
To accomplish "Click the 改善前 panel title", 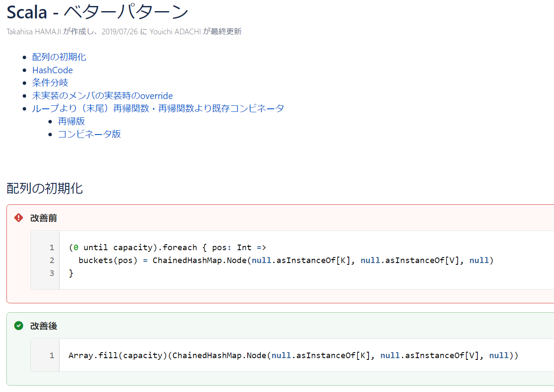I will pyautogui.click(x=43, y=218).
